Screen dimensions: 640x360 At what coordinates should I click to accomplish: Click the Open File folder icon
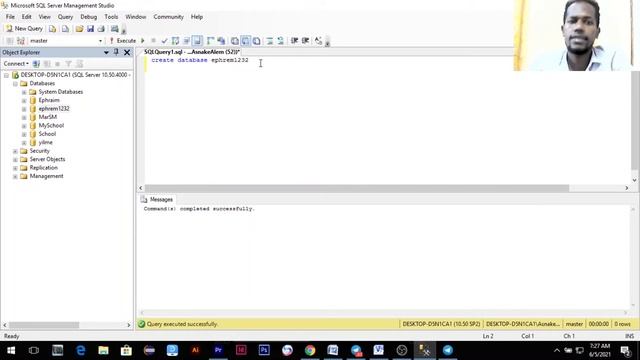[79, 29]
